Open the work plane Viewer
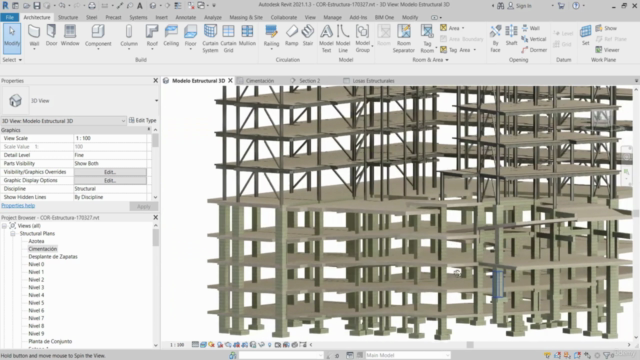The width and height of the screenshot is (640, 360). point(607,50)
